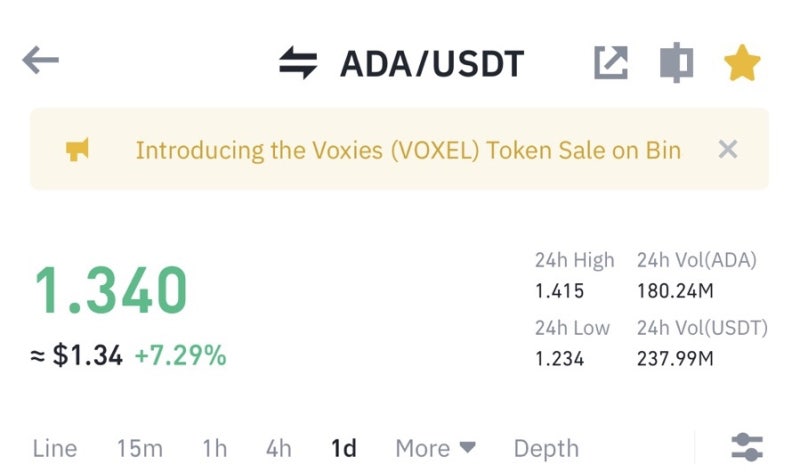
Task: Expand the More intervals dropdown
Action: (x=435, y=449)
